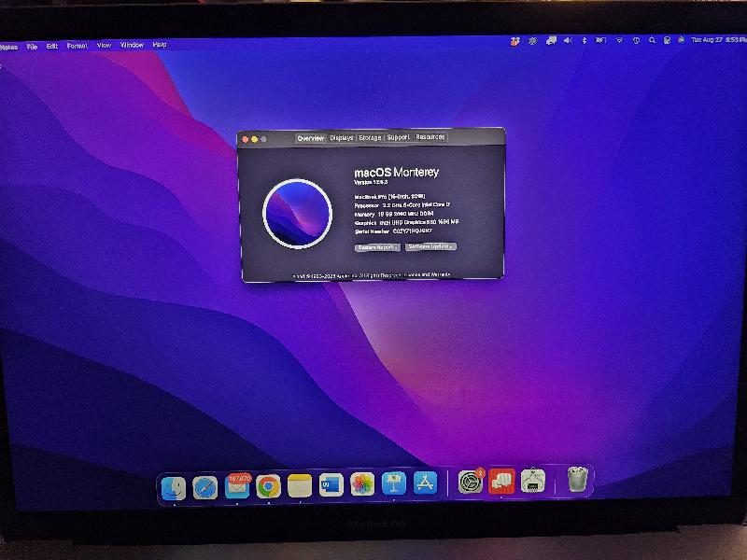Launch Google Chrome from the Dock
Viewport: 747px width, 560px height.
pyautogui.click(x=268, y=486)
